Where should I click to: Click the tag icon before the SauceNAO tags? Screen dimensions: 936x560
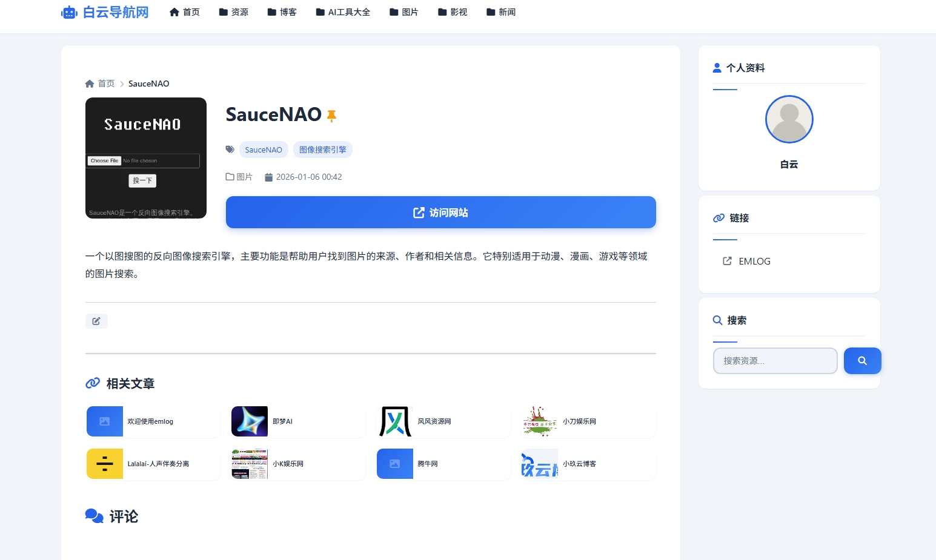click(x=230, y=149)
